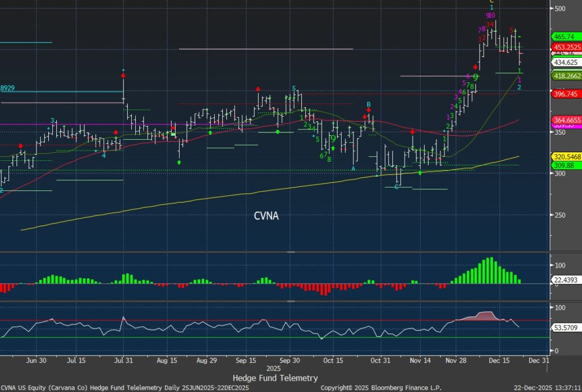Select the red 453.2525 price label

[x=566, y=47]
